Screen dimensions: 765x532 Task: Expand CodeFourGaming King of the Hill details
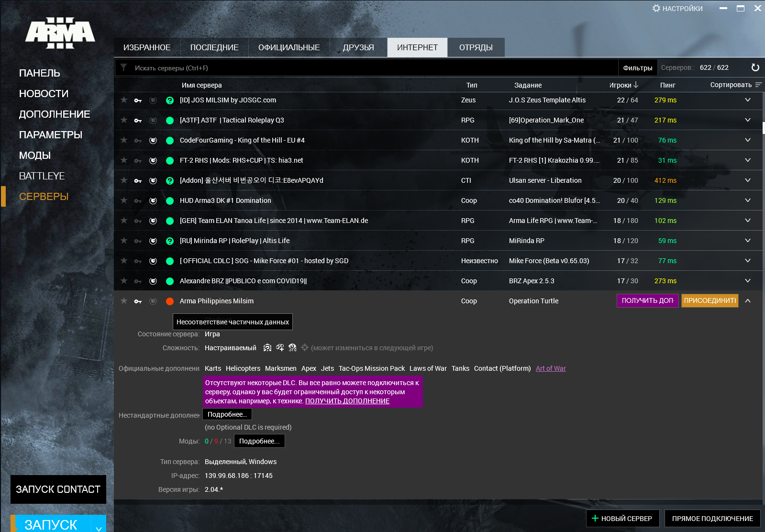tap(748, 140)
